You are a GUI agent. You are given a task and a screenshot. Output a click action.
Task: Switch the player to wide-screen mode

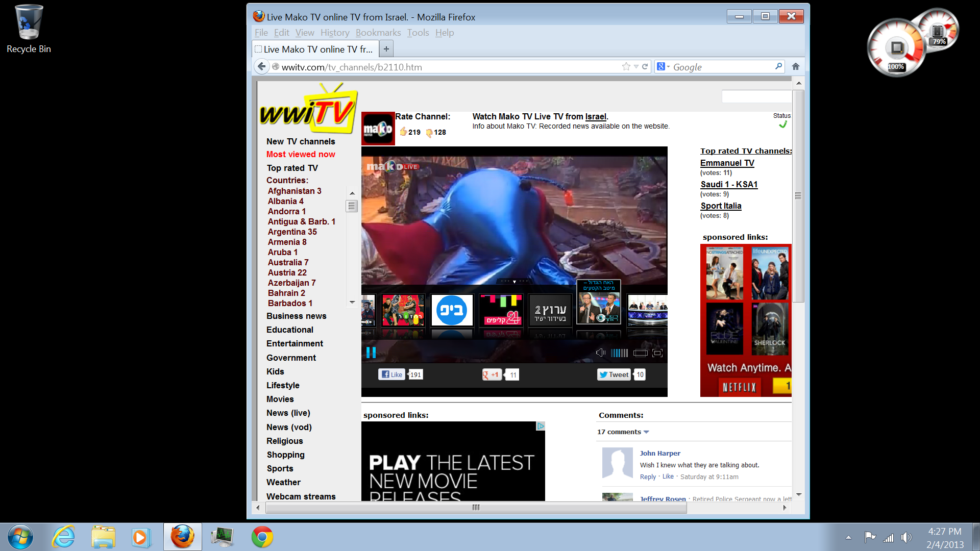pyautogui.click(x=641, y=353)
